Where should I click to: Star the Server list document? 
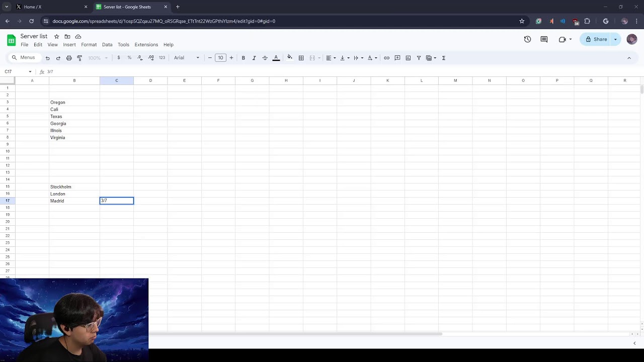click(56, 37)
